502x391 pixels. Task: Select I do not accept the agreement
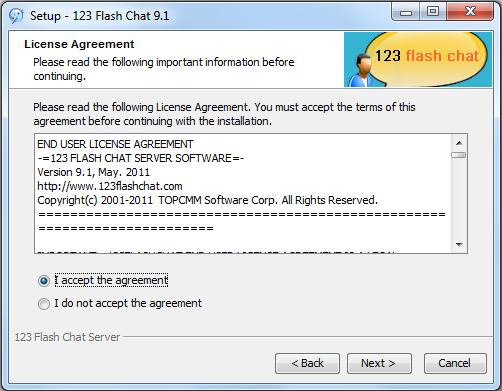(44, 304)
